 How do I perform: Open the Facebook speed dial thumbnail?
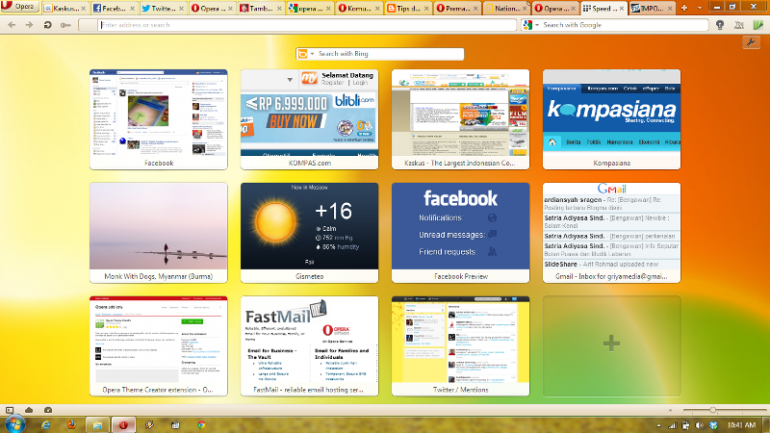pyautogui.click(x=159, y=119)
